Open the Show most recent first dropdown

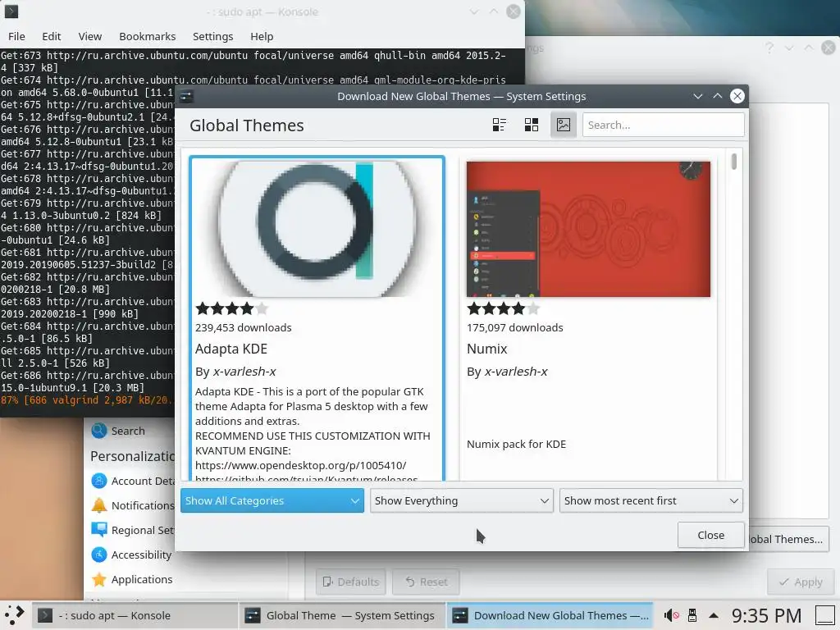(x=651, y=500)
